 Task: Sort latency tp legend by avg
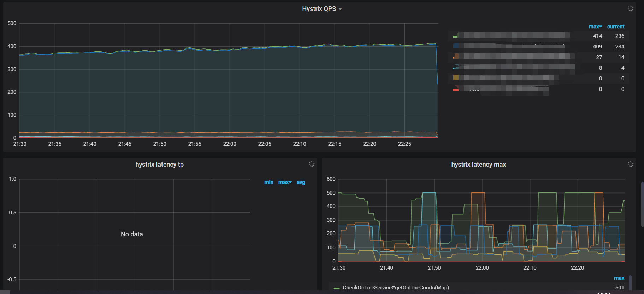click(301, 182)
